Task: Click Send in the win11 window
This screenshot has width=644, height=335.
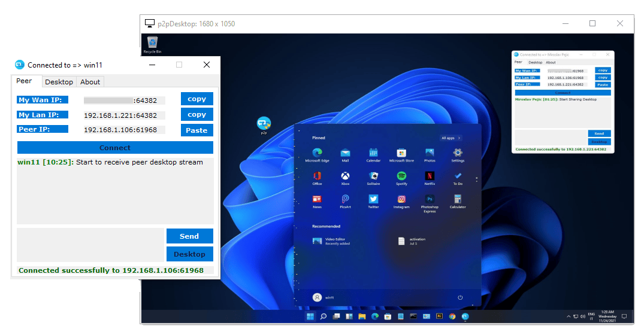Action: coord(189,236)
